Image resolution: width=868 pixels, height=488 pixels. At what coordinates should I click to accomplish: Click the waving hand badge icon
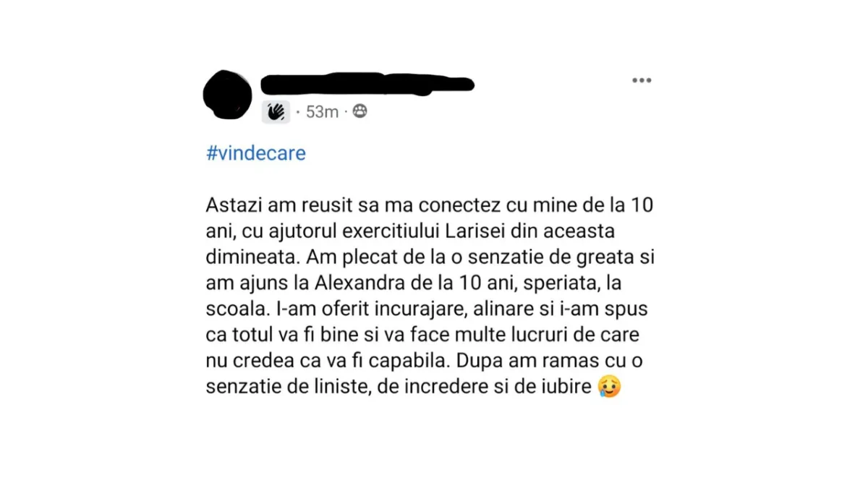pyautogui.click(x=276, y=112)
